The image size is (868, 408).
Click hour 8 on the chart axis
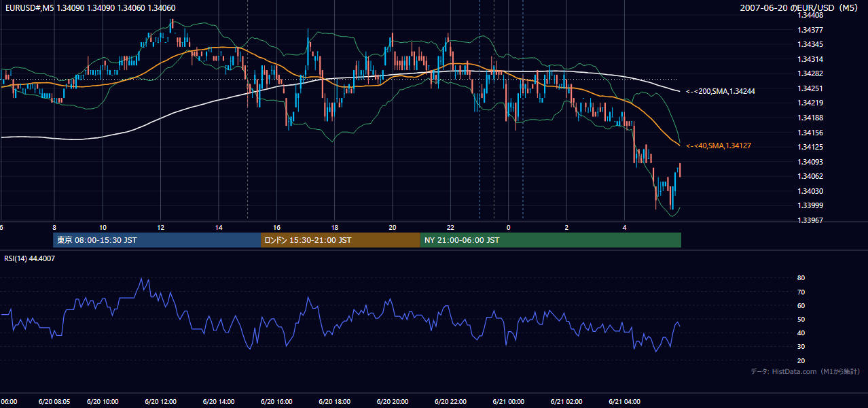(54, 227)
